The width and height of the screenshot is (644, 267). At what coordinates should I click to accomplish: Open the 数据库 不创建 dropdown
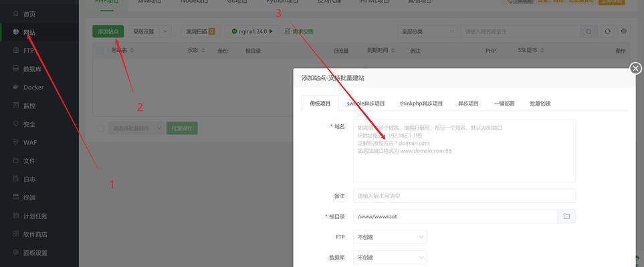(390, 258)
